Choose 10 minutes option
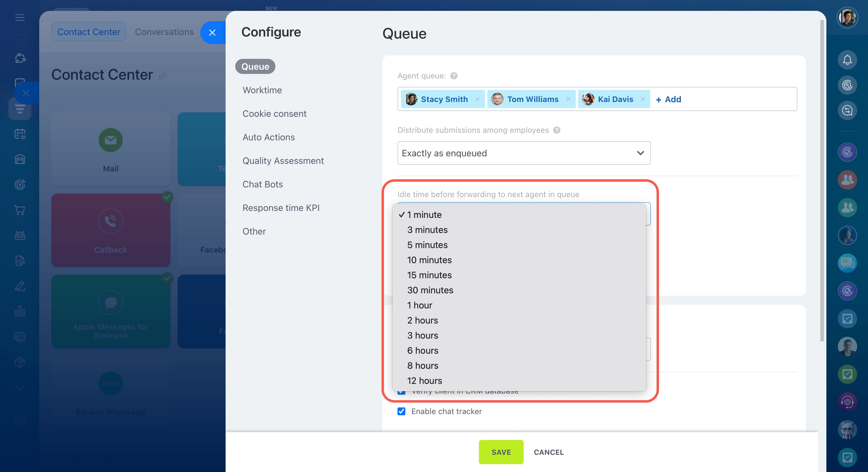Image resolution: width=868 pixels, height=472 pixels. [x=519, y=260]
